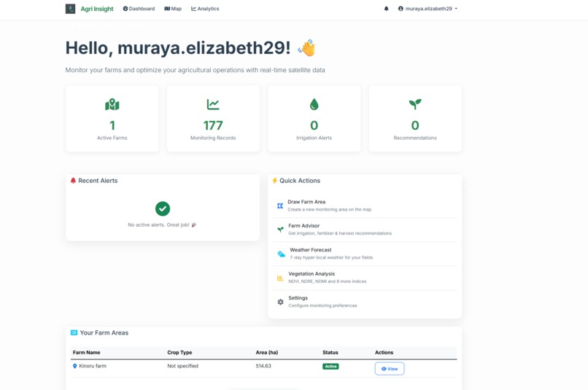588x390 pixels.
Task: Click the 'Hello, muraya.elizabeth29!' heading
Action: pyautogui.click(x=178, y=48)
